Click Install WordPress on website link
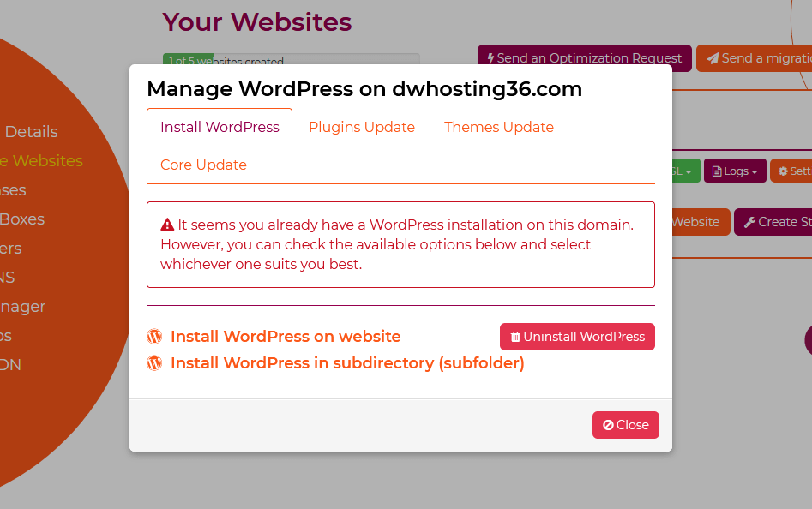 pos(286,337)
